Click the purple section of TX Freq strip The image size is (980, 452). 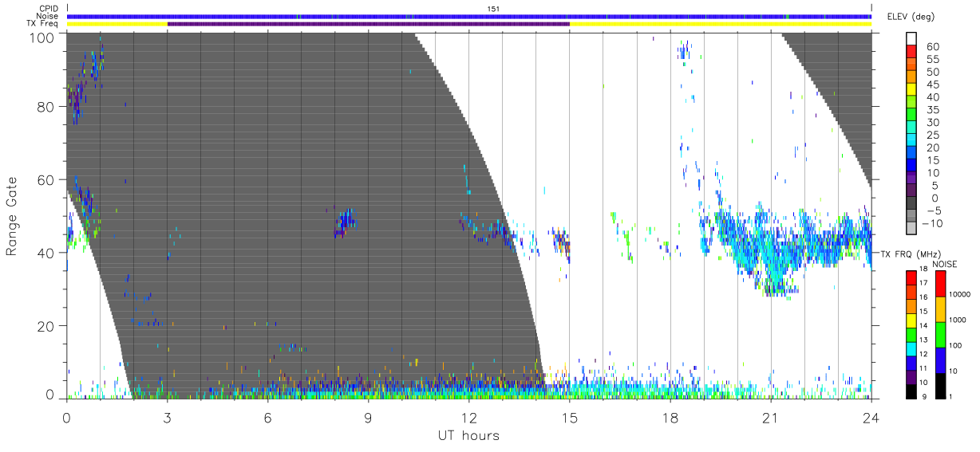click(x=368, y=24)
